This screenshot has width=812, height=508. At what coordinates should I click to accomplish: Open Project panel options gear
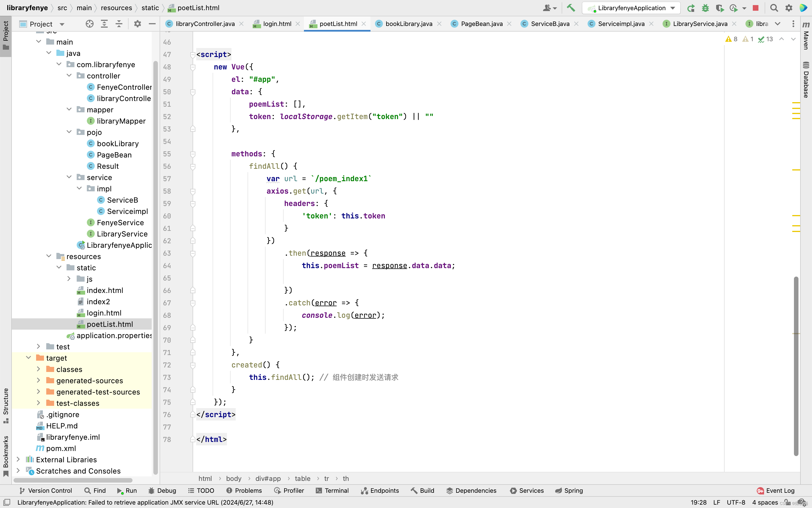[x=138, y=24]
